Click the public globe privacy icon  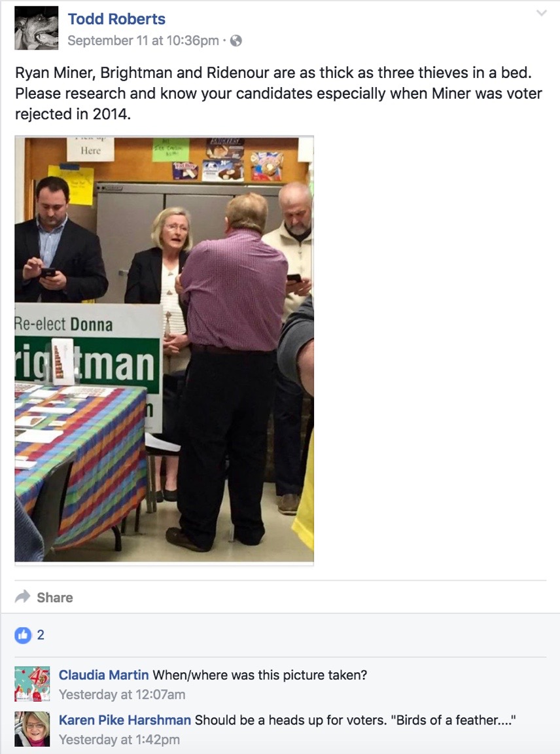[236, 41]
